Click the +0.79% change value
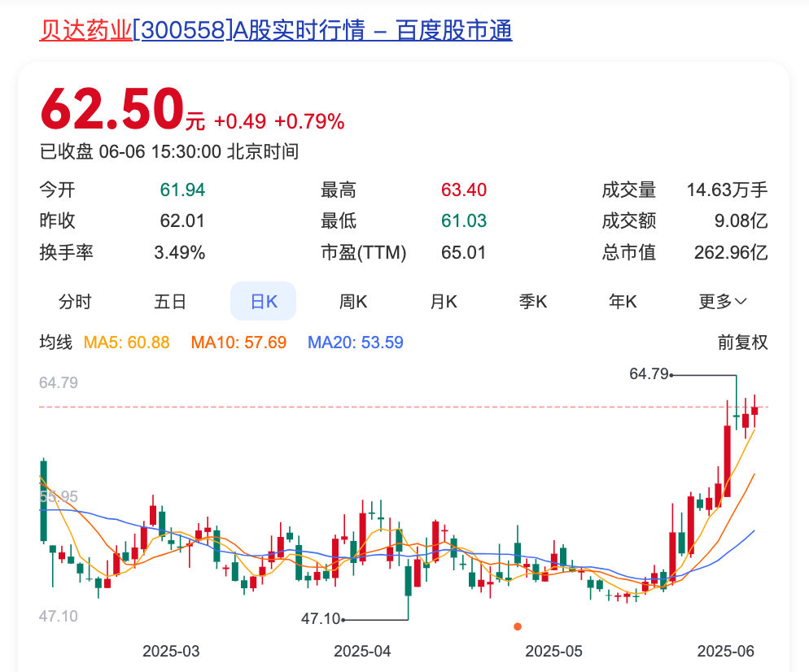The image size is (809, 672). [309, 122]
